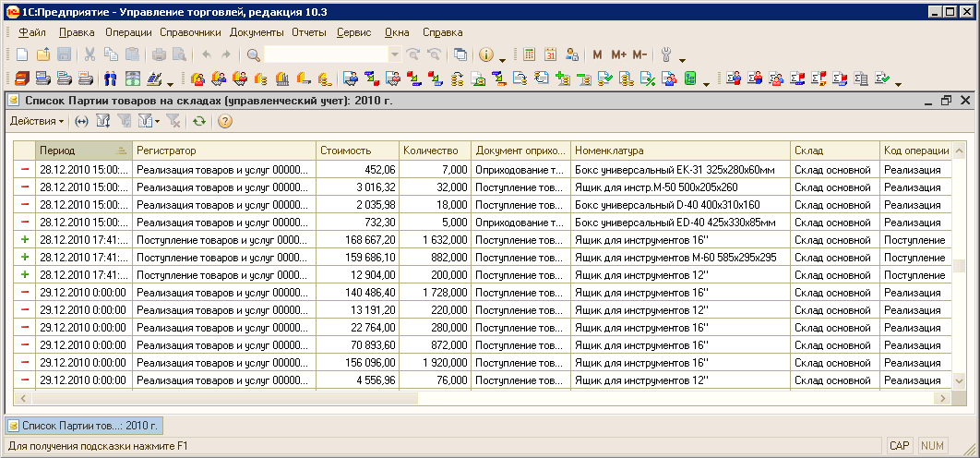Screen dimensions: 980x458
Task: Open the windows list icon
Action: 460,54
